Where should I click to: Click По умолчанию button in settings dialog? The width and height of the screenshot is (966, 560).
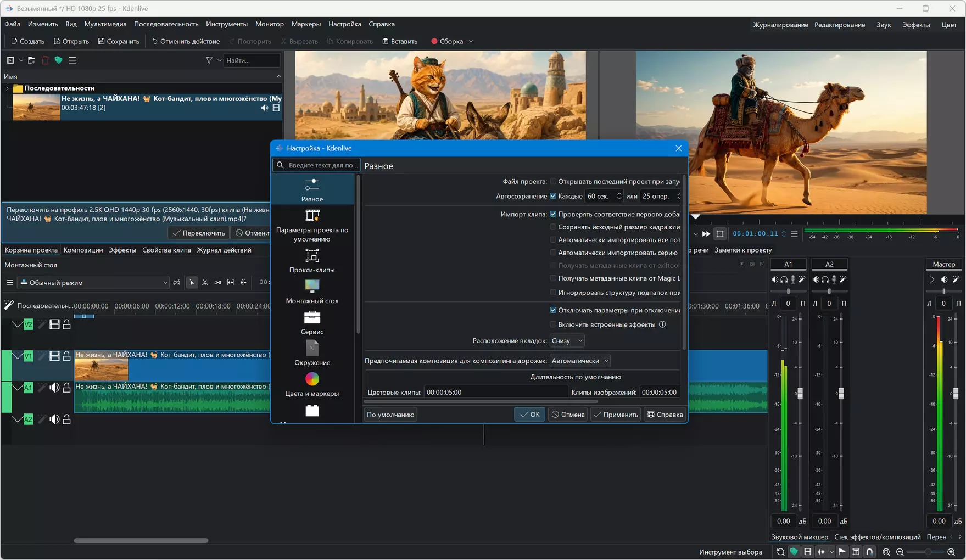point(390,415)
